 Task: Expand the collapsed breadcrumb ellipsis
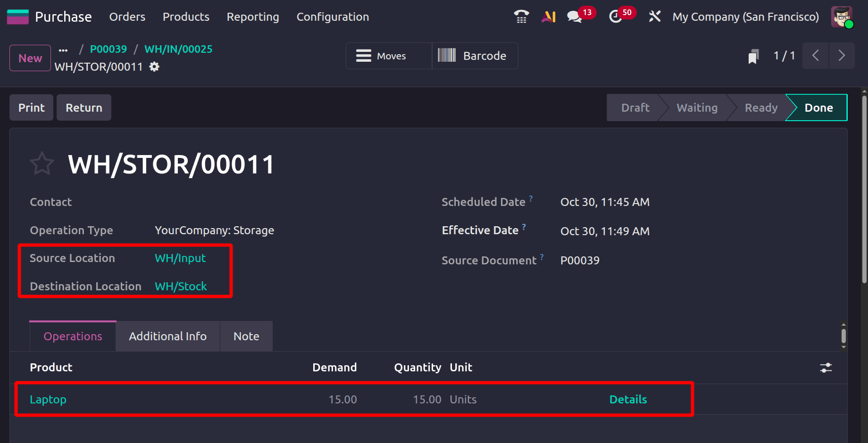63,49
